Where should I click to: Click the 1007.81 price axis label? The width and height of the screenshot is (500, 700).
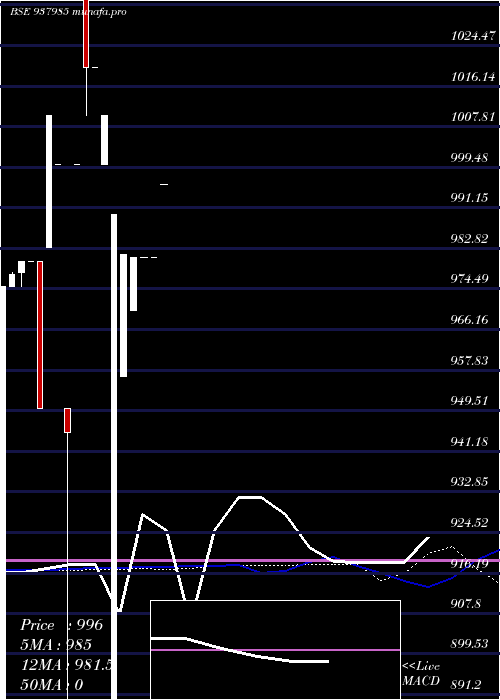pyautogui.click(x=473, y=117)
